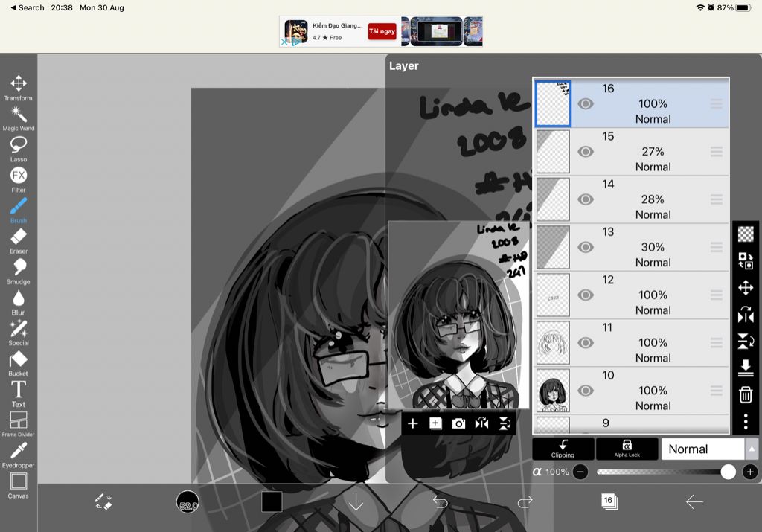Select the Bucket fill tool
The width and height of the screenshot is (762, 532).
pyautogui.click(x=19, y=363)
